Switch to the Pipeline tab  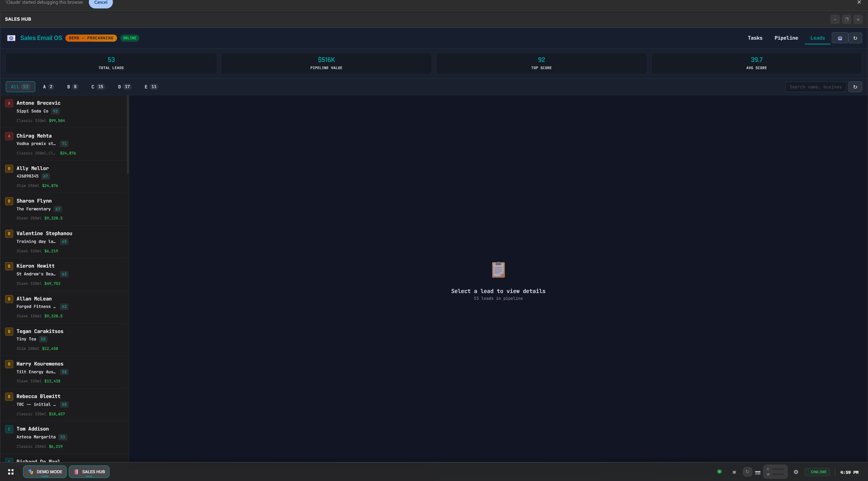click(786, 38)
